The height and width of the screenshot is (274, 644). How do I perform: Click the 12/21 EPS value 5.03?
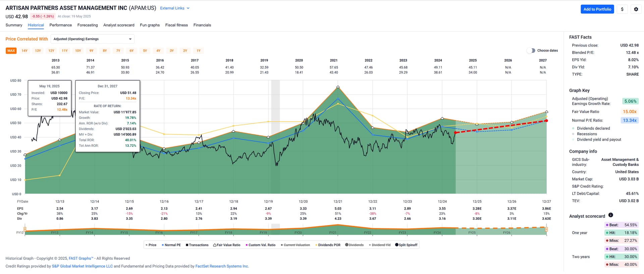point(338,209)
